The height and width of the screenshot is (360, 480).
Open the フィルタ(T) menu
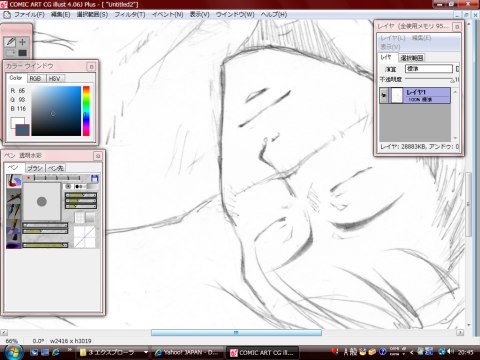[130, 15]
